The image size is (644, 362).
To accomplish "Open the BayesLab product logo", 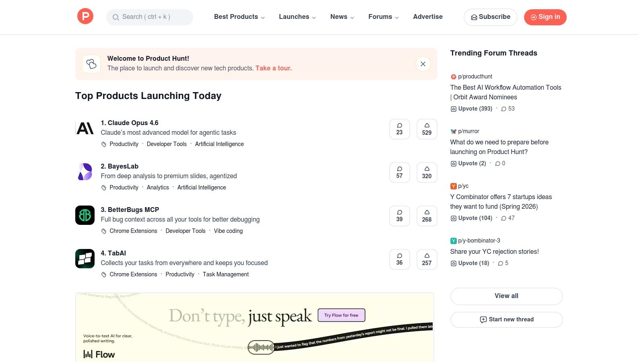I will pos(85,172).
